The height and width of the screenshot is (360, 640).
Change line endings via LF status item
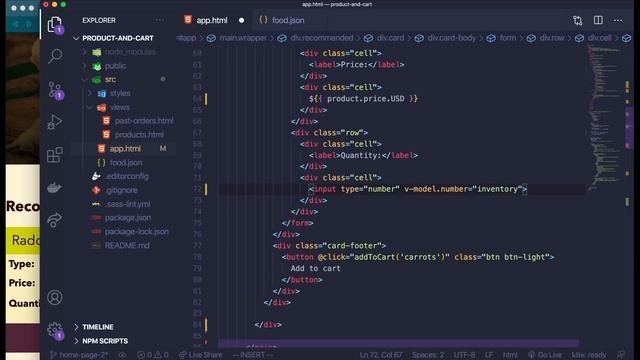(489, 355)
